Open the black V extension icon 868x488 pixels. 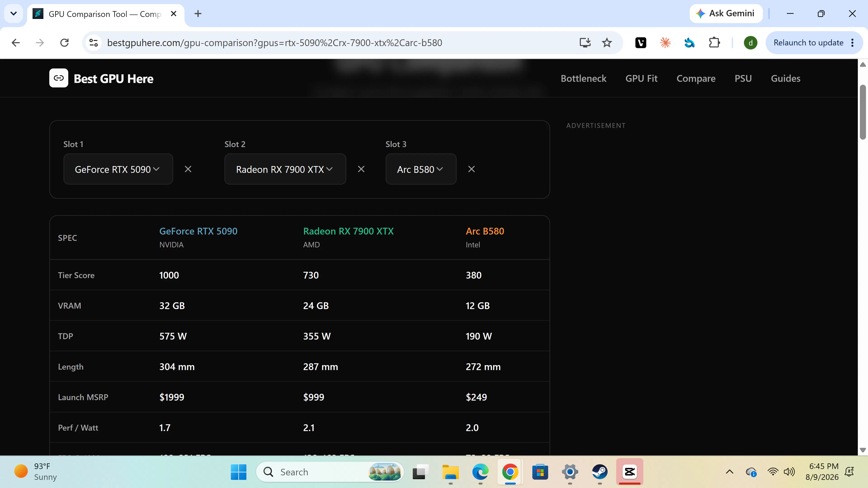click(641, 43)
